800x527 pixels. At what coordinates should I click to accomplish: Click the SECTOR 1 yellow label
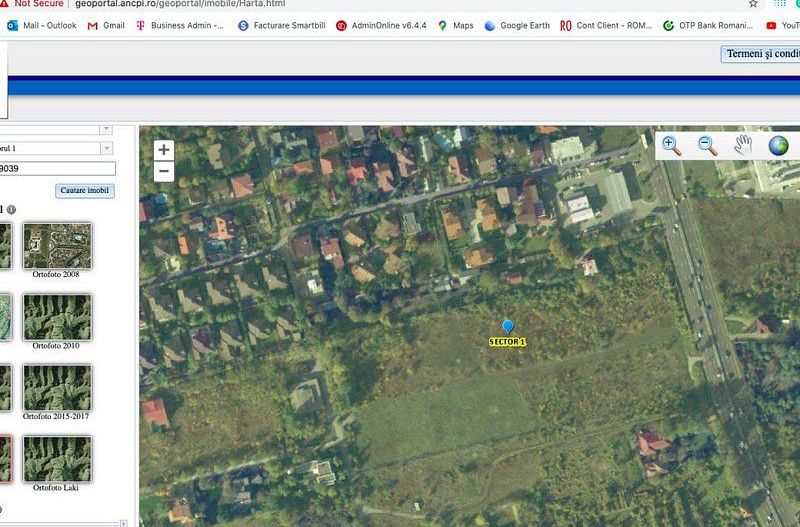pyautogui.click(x=507, y=342)
